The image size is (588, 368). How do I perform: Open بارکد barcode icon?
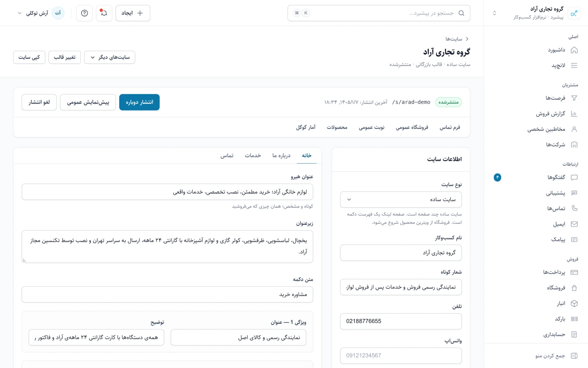[574, 319]
